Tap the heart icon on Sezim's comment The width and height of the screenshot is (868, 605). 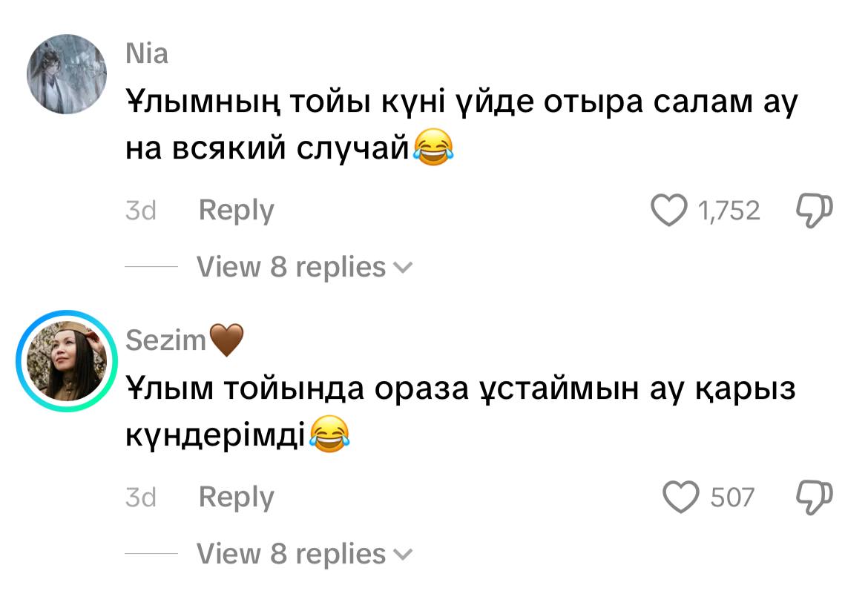point(681,497)
